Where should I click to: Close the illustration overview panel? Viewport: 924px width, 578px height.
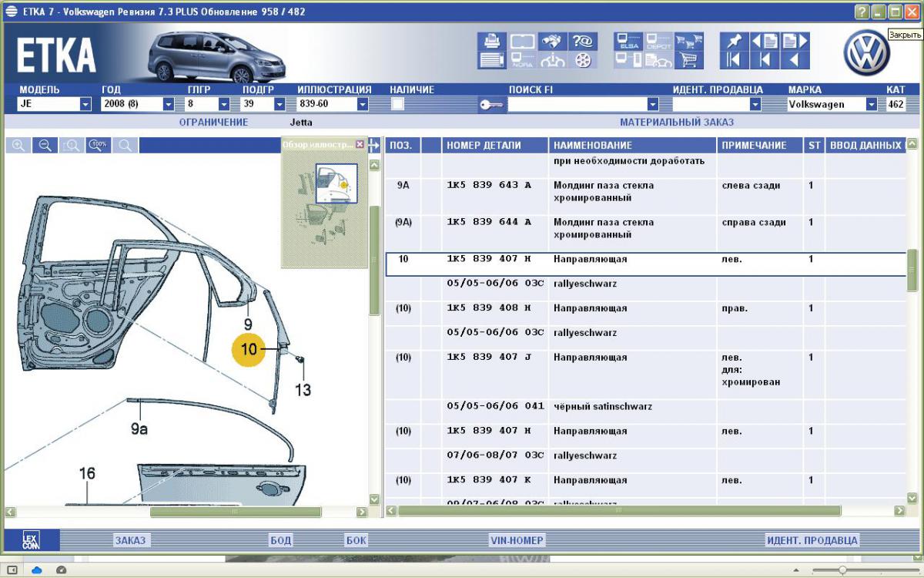click(360, 144)
